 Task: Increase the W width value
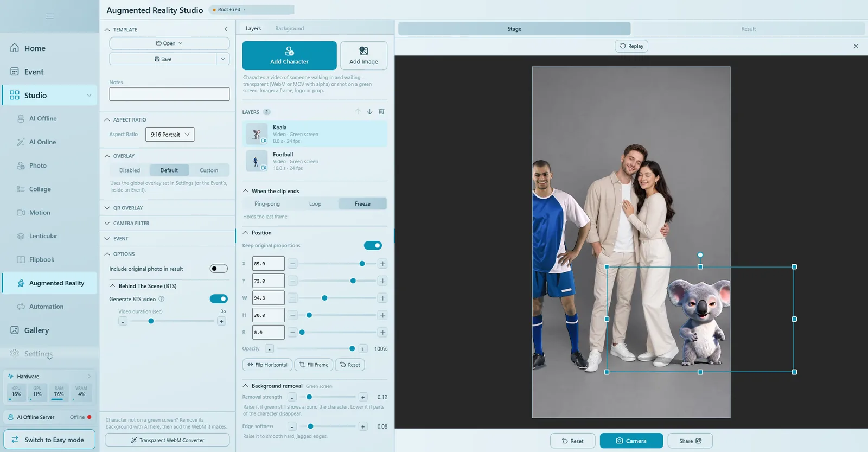click(x=382, y=298)
